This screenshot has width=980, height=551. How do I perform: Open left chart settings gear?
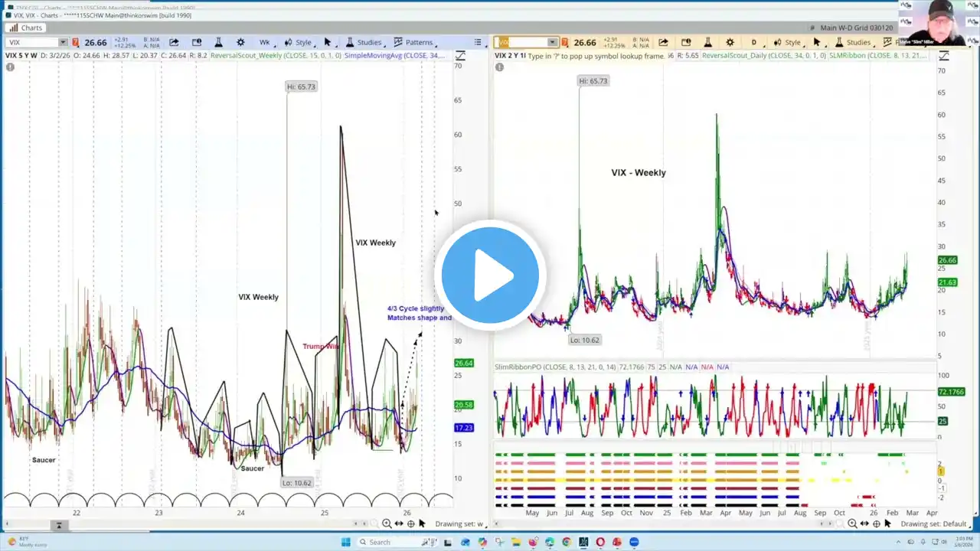click(x=240, y=43)
